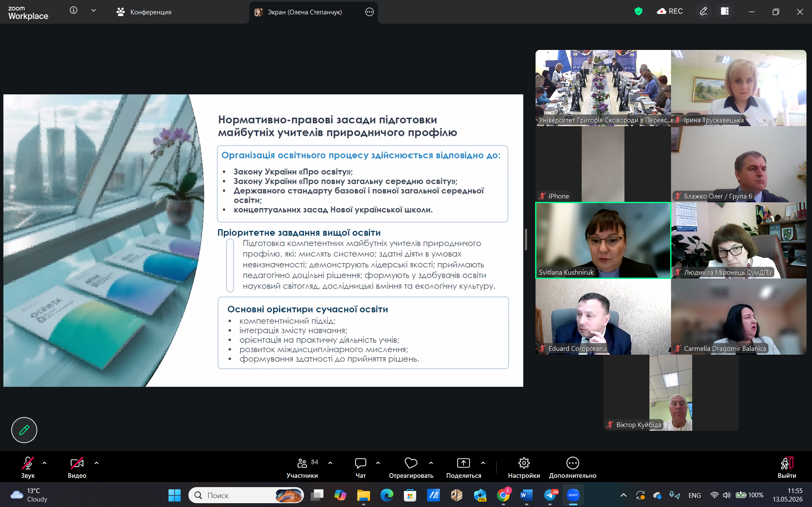The image size is (812, 507).
Task: Select Carmelia Dragomir Balanica video tile
Action: (x=739, y=317)
